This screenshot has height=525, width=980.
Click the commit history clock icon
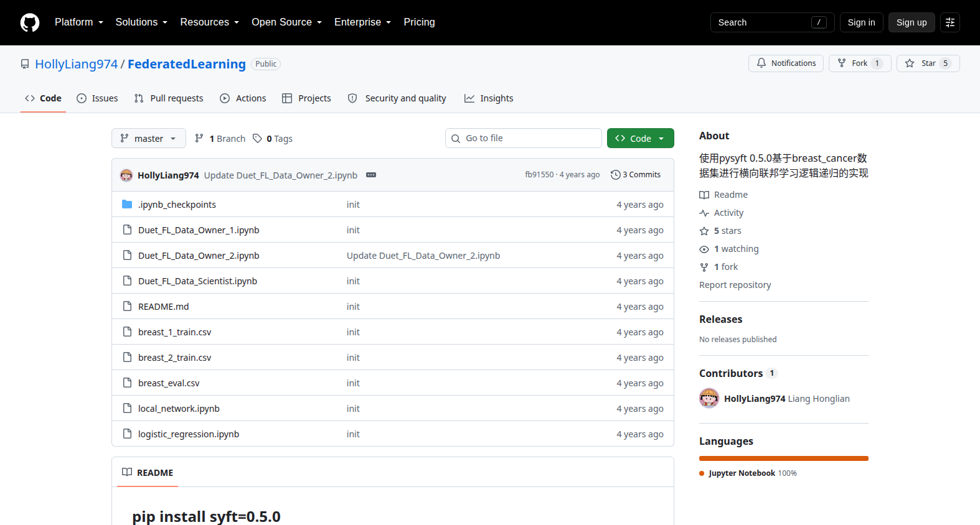click(616, 175)
